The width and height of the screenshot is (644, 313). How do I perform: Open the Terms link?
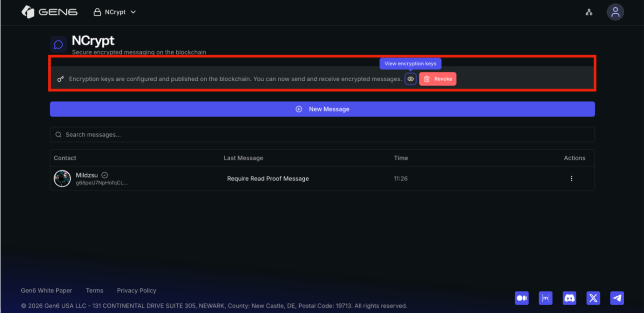pyautogui.click(x=94, y=290)
